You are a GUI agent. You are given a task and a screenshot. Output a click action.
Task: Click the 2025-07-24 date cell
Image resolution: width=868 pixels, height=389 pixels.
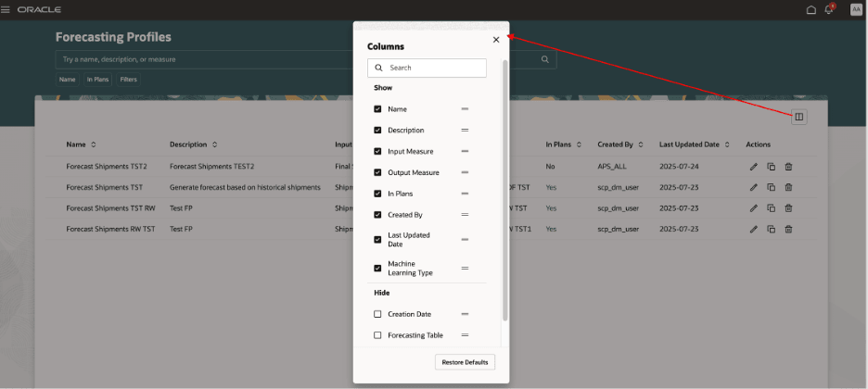(x=679, y=167)
